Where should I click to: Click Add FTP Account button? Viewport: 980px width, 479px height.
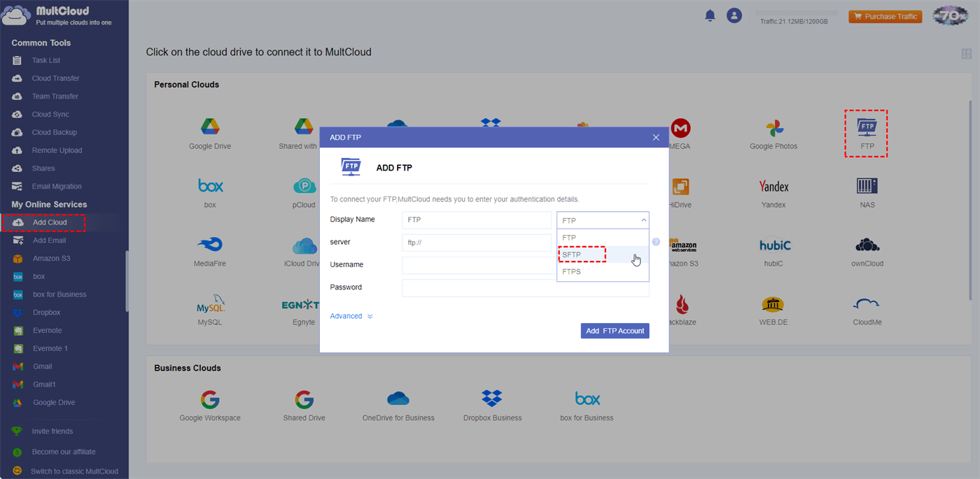615,331
